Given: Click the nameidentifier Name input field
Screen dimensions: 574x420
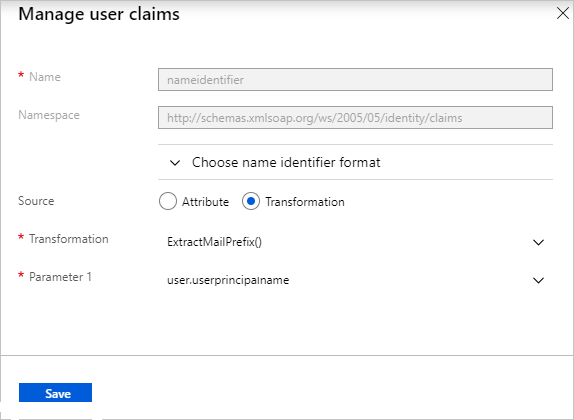Looking at the screenshot, I should coord(355,79).
